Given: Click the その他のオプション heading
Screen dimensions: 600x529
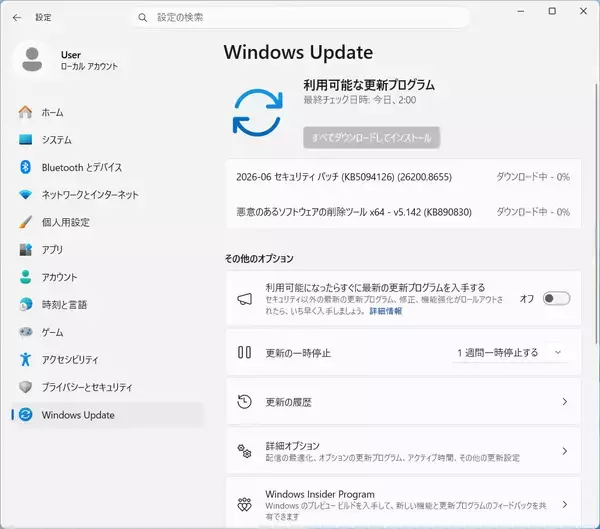Looking at the screenshot, I should (x=259, y=259).
